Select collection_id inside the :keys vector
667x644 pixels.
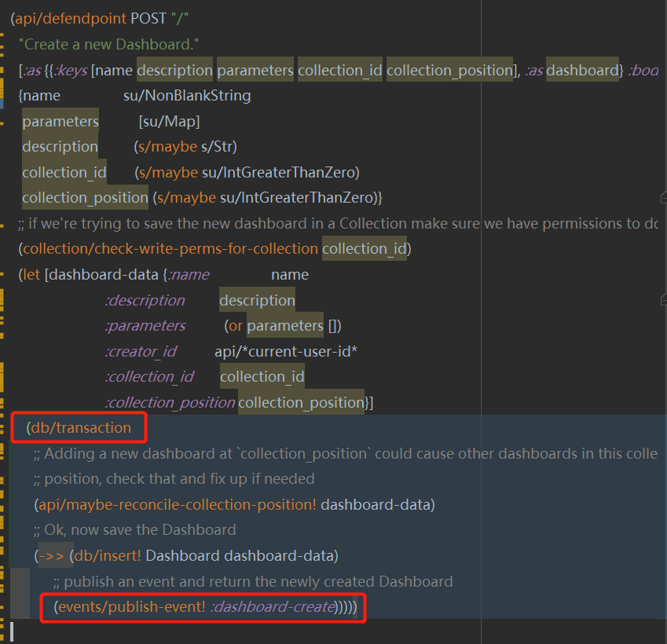pos(340,70)
